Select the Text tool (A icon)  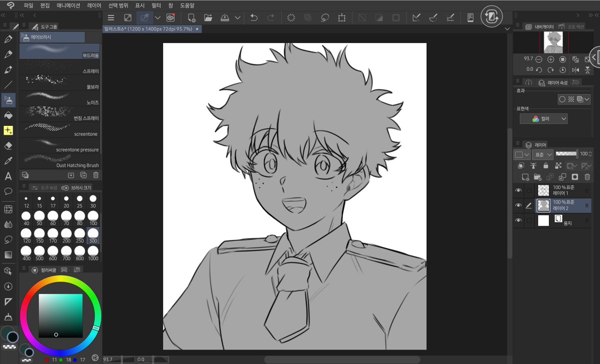click(x=8, y=176)
